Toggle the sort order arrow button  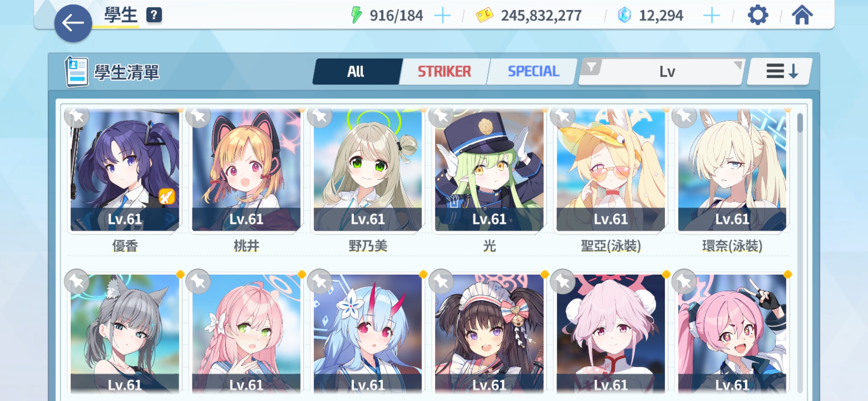(780, 71)
